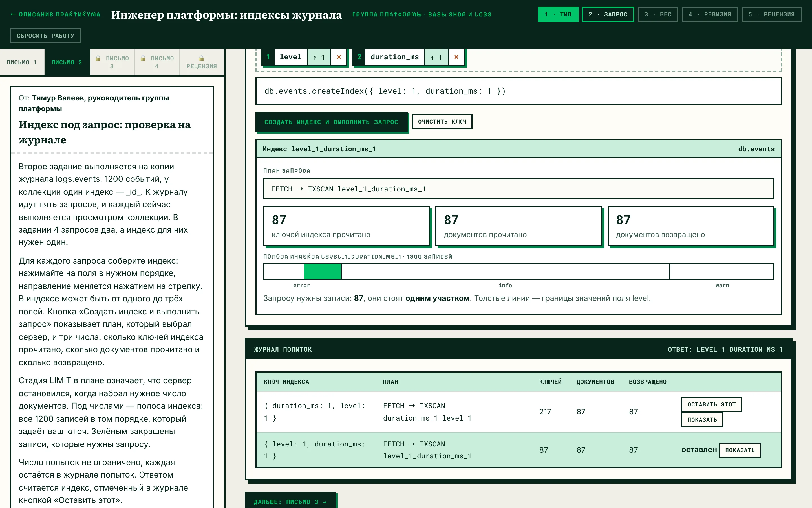Click the level field chip label
812x508 pixels.
(291, 57)
